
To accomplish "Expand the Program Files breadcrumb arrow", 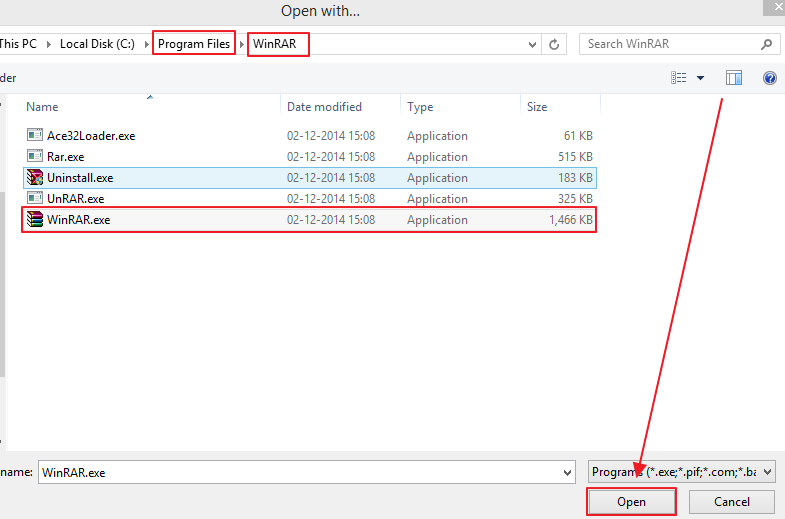I will coord(241,44).
